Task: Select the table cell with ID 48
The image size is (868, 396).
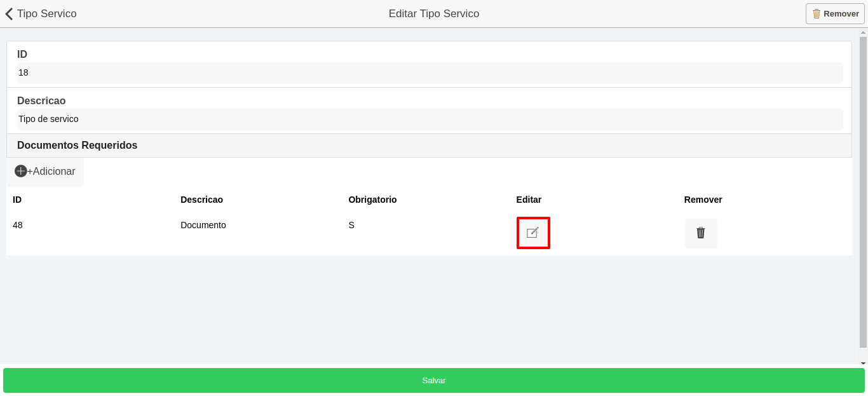Action: coord(18,225)
